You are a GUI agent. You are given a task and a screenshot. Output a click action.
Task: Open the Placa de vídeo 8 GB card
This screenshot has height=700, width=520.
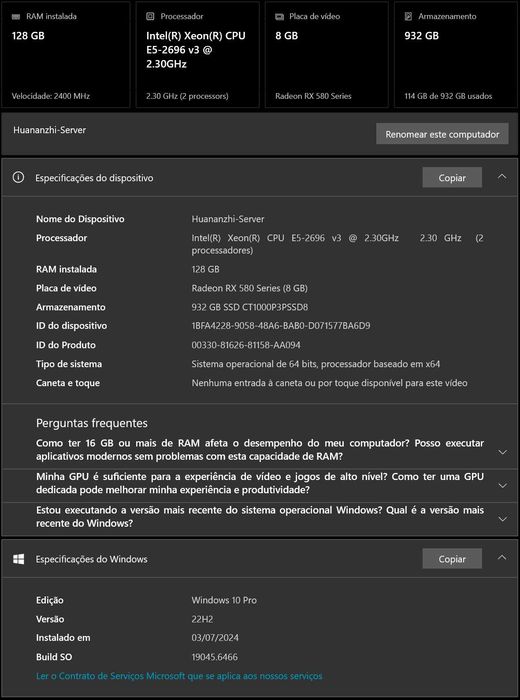(327, 54)
